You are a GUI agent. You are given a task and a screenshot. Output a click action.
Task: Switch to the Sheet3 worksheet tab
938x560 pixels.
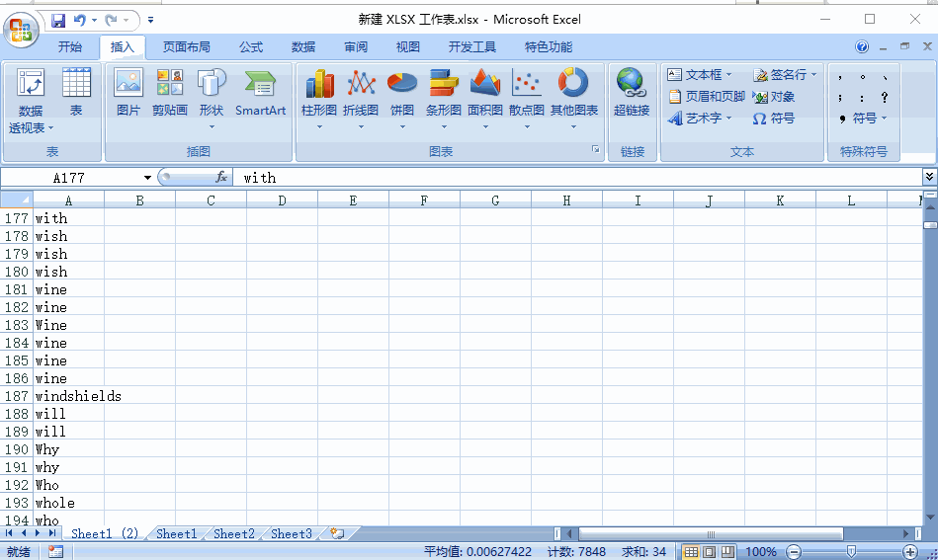[x=292, y=533]
